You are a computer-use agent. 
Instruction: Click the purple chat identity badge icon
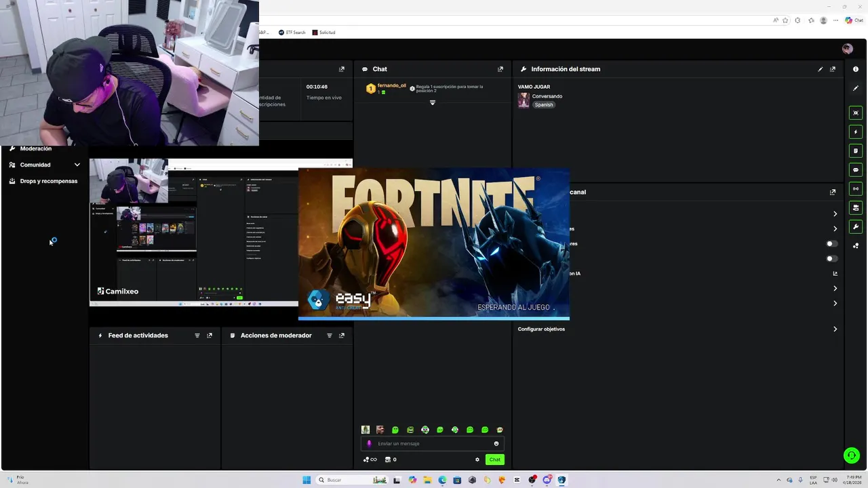point(370,444)
